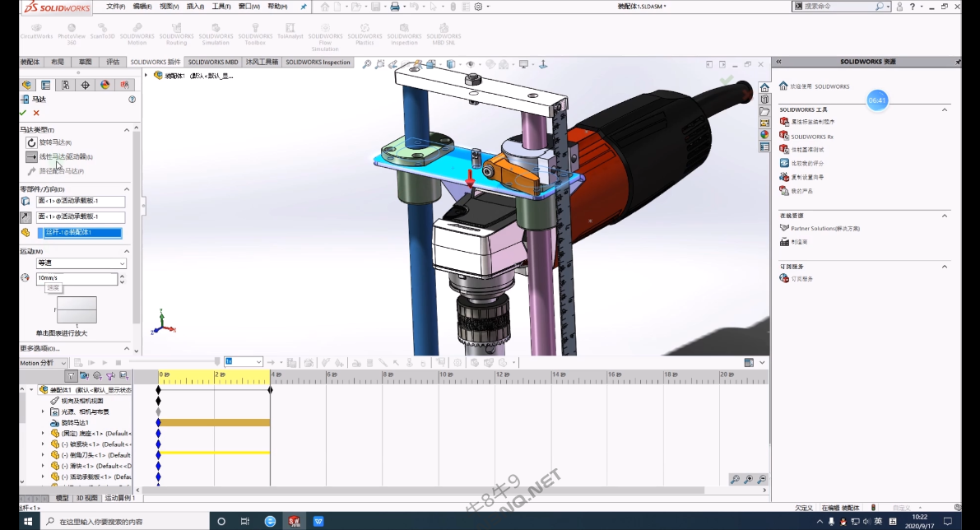Screen dimensions: 980x530
Task: Collapse the 在线资源 section
Action: (945, 216)
